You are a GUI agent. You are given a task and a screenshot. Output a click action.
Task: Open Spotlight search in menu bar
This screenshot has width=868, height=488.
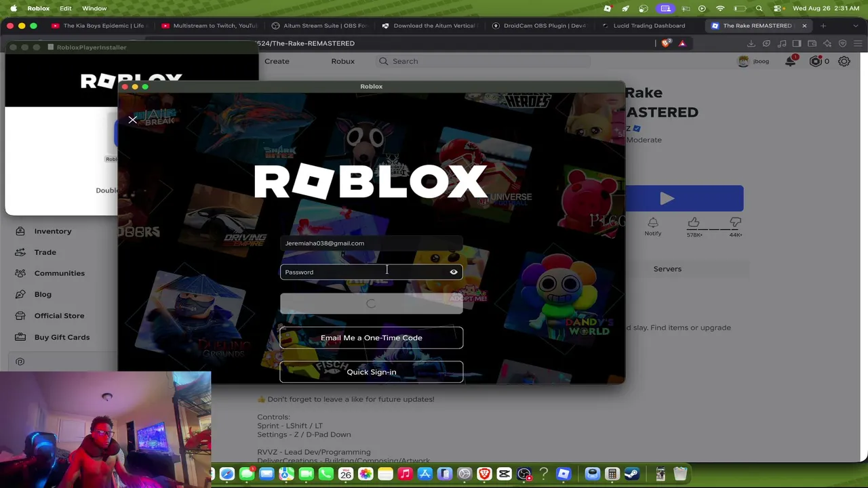(759, 8)
